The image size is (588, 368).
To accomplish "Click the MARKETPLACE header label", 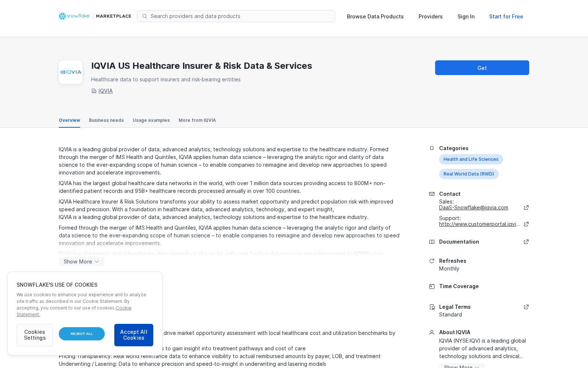I will [114, 16].
